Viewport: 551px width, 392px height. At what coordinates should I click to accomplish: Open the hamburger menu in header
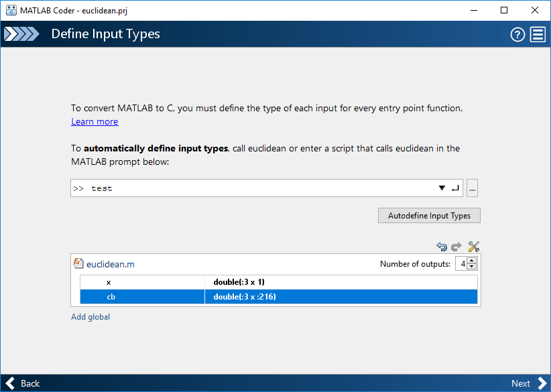tap(538, 34)
